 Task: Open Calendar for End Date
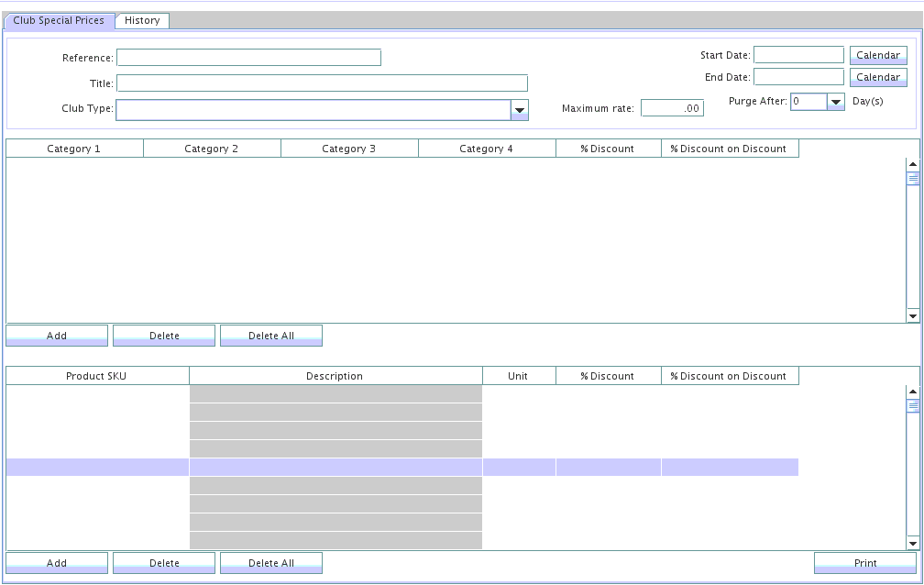point(877,77)
